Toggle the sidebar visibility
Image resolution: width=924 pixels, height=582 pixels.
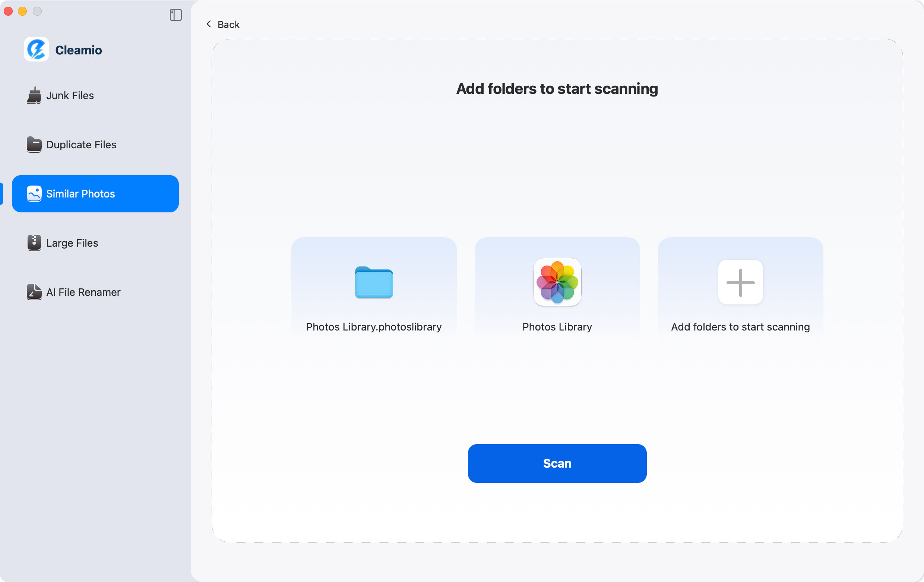point(176,15)
